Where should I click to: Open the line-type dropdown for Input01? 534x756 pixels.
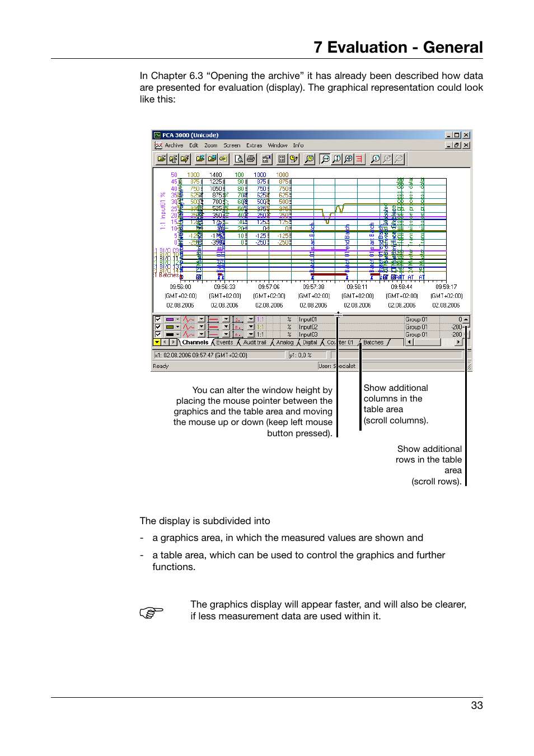point(202,319)
